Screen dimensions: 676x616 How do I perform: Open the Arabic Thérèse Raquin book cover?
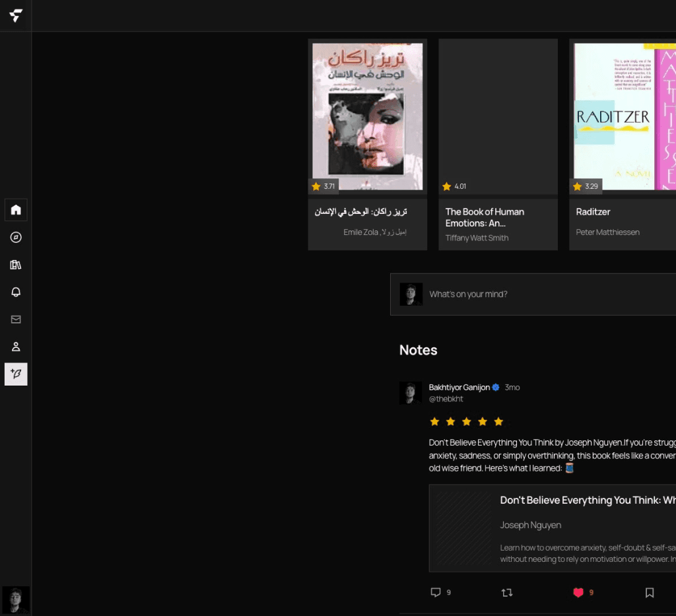pos(367,116)
